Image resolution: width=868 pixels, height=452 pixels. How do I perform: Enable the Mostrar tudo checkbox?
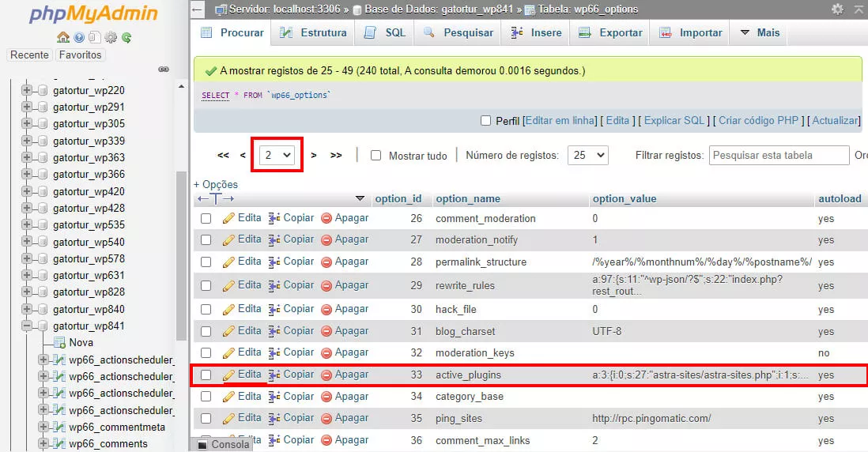(x=376, y=156)
